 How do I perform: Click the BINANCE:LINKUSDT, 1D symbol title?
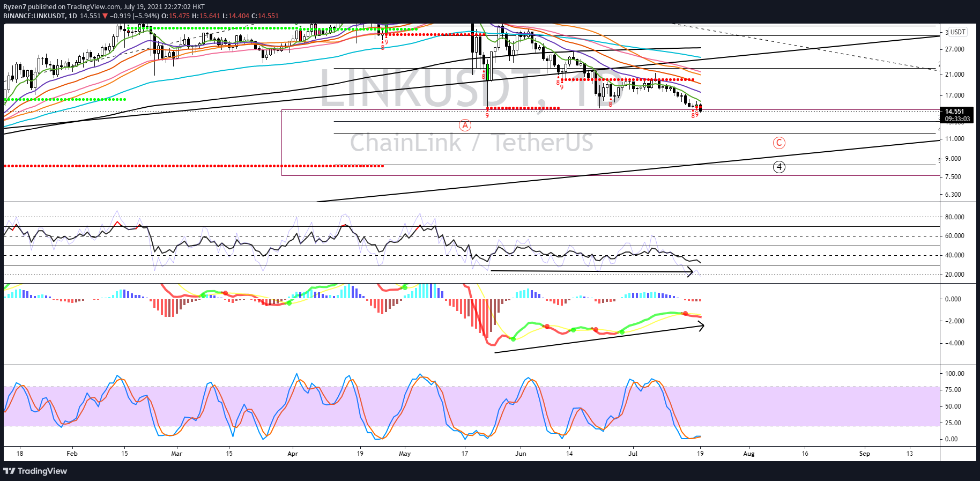pos(40,16)
